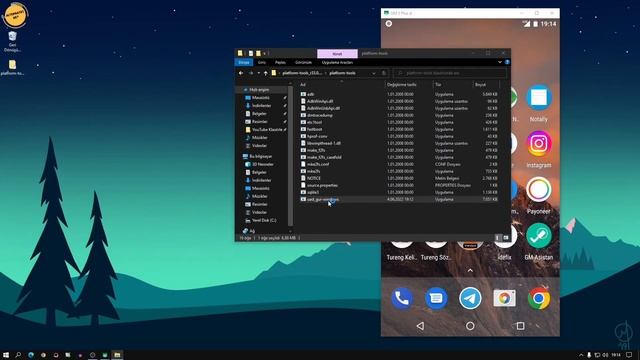
Task: Click the Explorer search box
Action: (449, 73)
